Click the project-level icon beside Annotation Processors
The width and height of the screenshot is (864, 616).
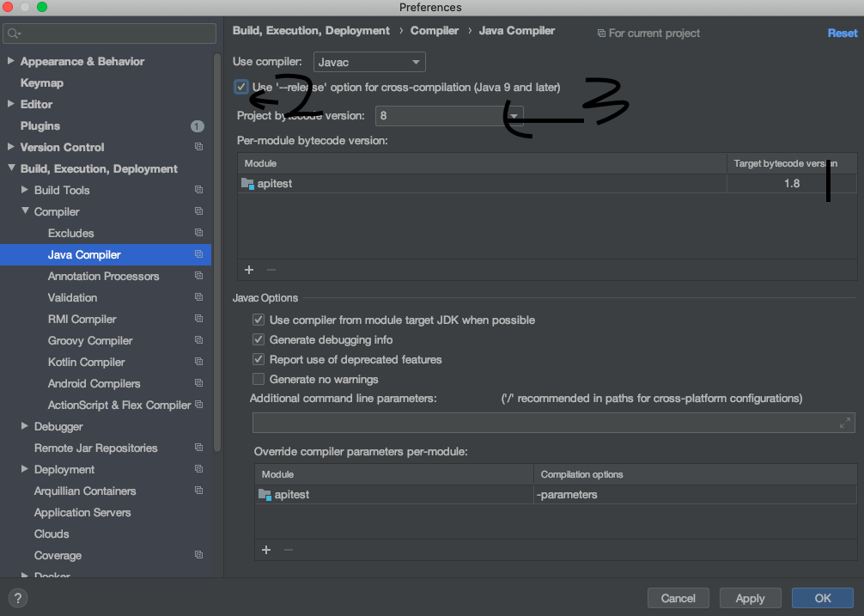pyautogui.click(x=199, y=276)
